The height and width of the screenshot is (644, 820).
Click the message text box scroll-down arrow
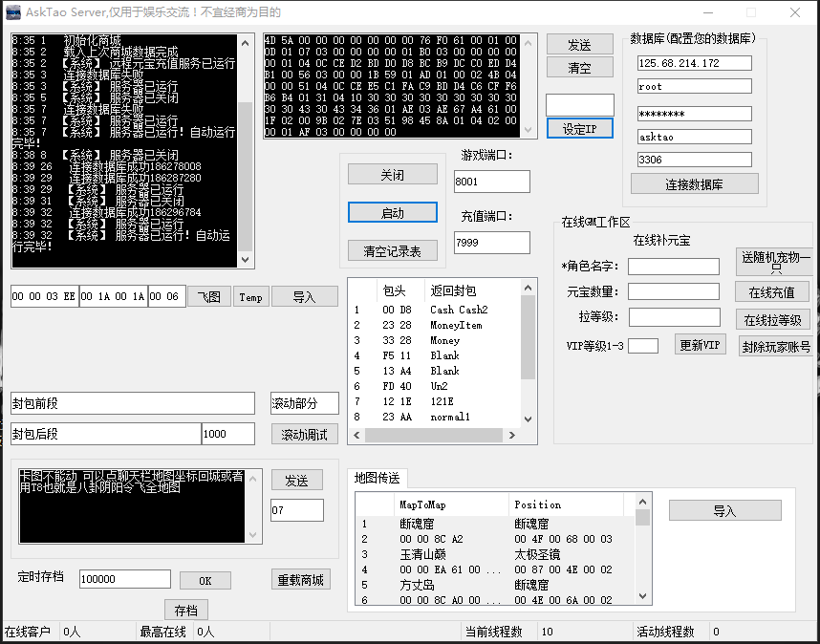[253, 536]
